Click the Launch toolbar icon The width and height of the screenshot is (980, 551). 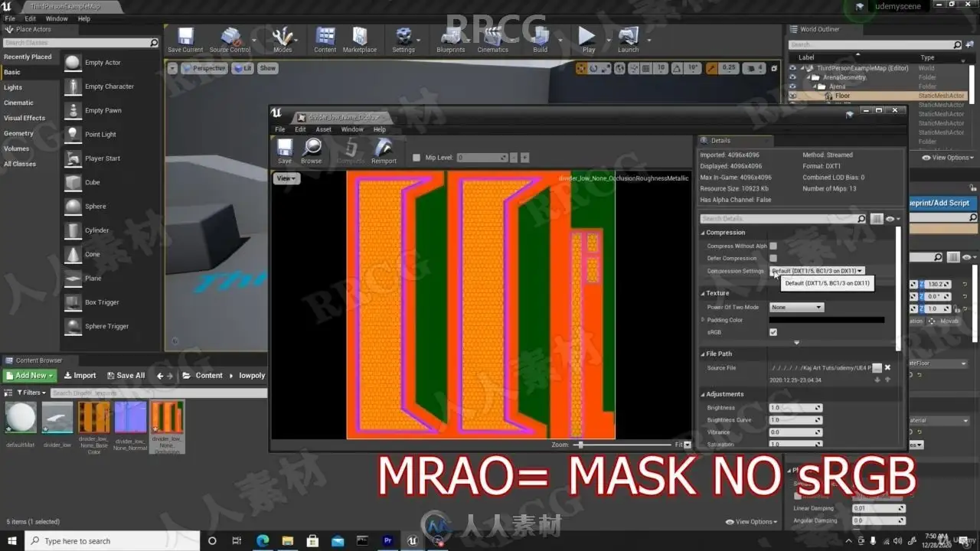[x=629, y=40]
